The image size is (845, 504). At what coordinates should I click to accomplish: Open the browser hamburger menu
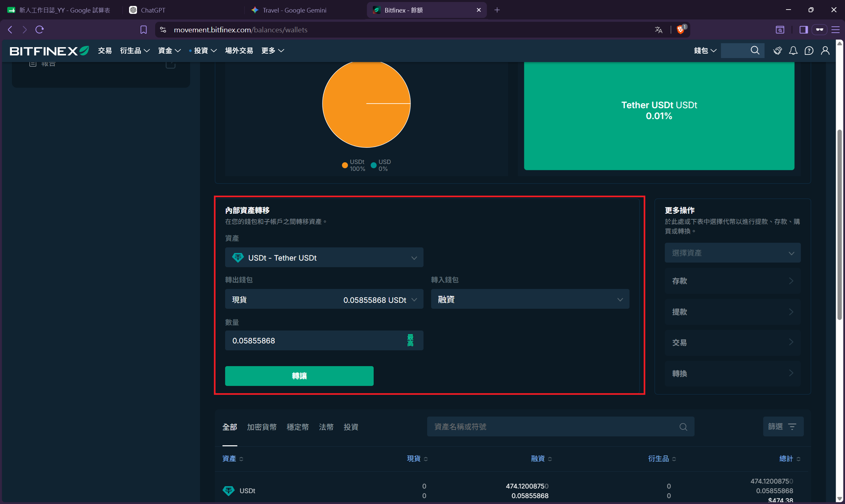835,30
